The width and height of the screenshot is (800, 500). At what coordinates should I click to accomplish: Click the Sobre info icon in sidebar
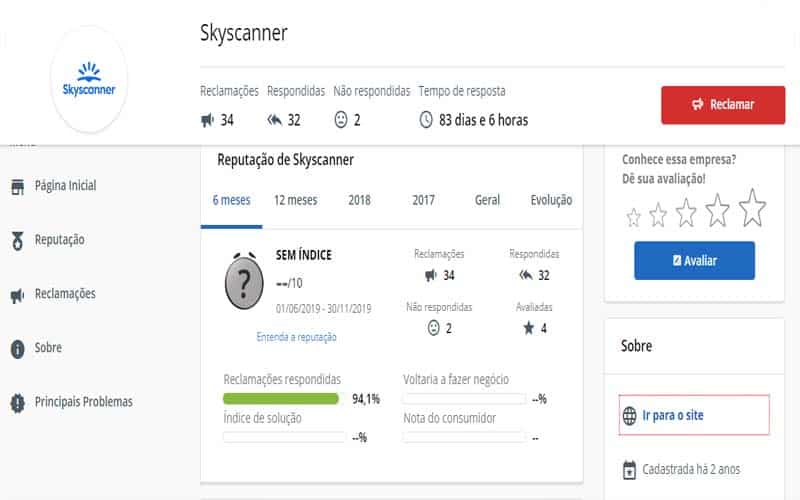point(18,349)
